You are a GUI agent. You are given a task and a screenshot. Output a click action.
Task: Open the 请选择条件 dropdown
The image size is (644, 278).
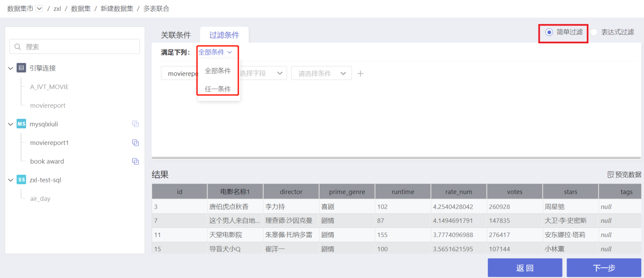[x=321, y=73]
